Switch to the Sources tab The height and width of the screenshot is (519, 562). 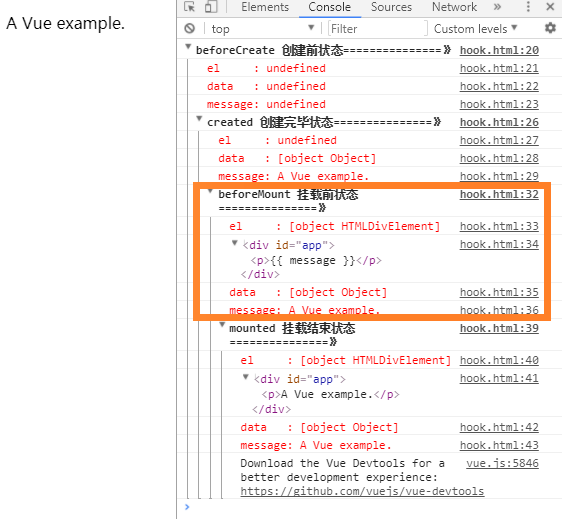[391, 7]
